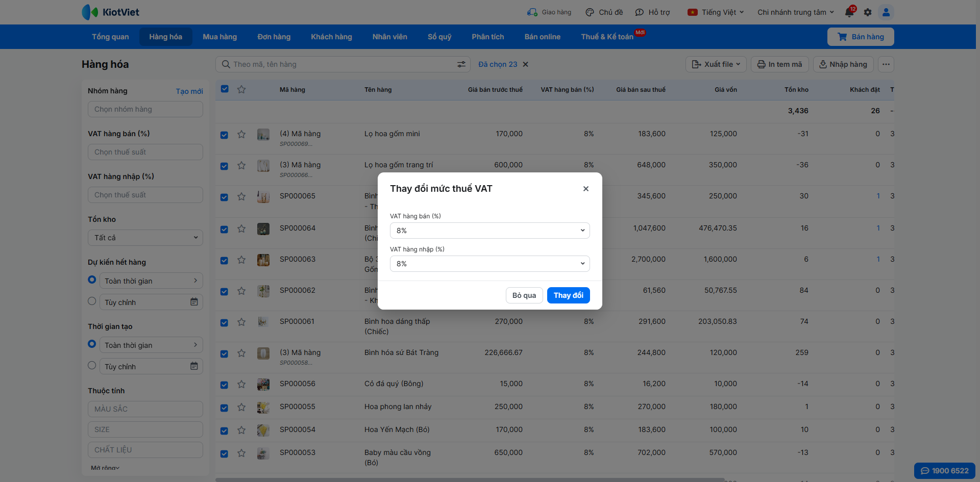Select Tùy chỉnh radio under Thời gian tạo
Image resolution: width=980 pixels, height=482 pixels.
tap(92, 365)
